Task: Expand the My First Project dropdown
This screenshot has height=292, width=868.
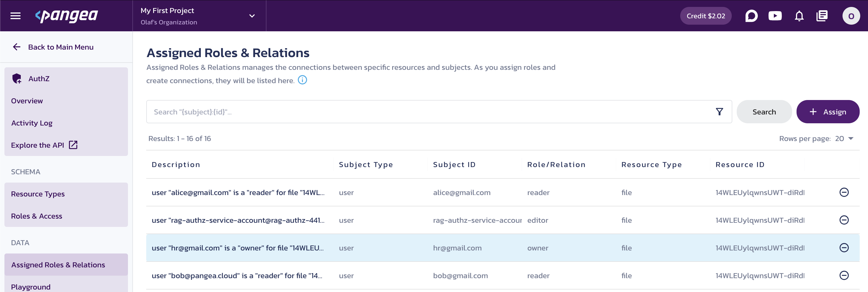Action: [x=252, y=16]
